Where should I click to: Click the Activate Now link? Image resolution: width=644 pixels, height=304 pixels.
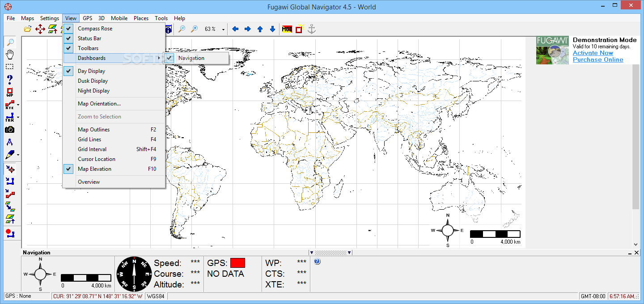click(x=593, y=53)
